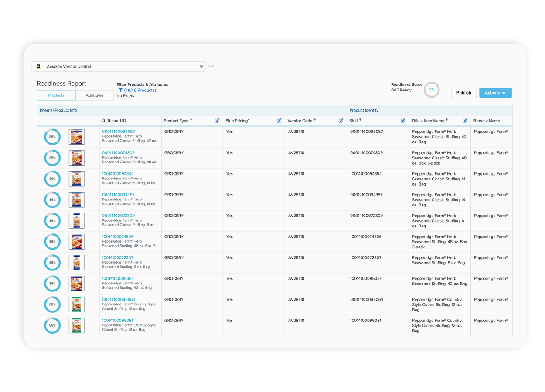This screenshot has width=545, height=392.
Task: Open product thumbnail for record 10014100072307
Action: click(77, 263)
